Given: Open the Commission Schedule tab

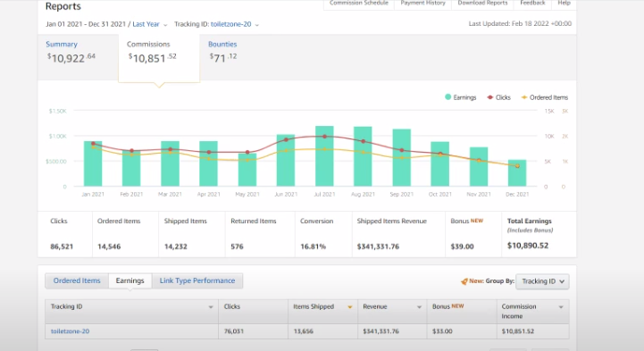Looking at the screenshot, I should [358, 4].
